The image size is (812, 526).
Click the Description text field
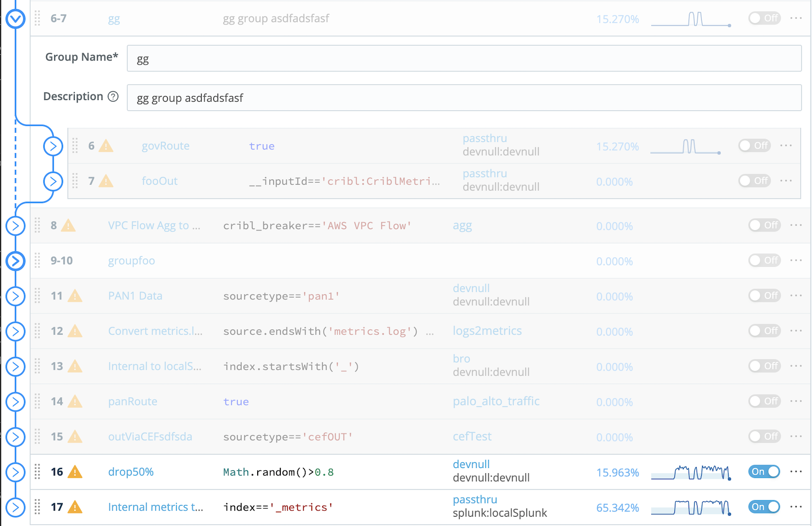[x=464, y=98]
